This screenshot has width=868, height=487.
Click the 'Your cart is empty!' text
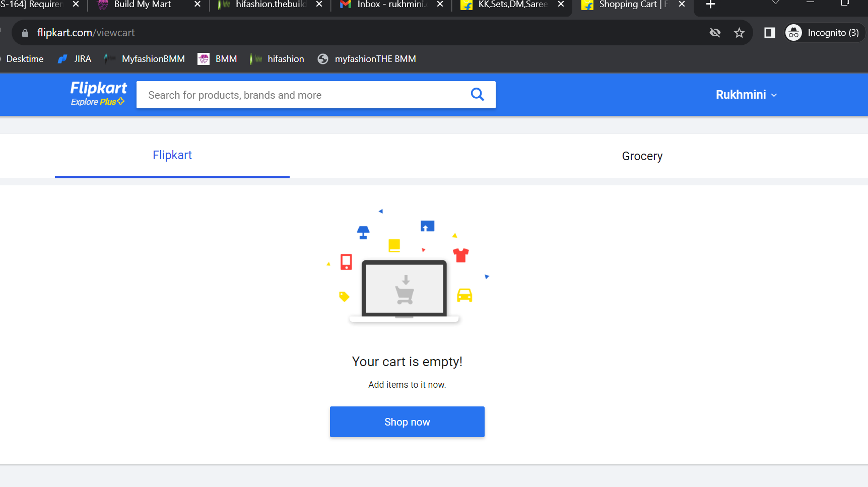pyautogui.click(x=407, y=362)
